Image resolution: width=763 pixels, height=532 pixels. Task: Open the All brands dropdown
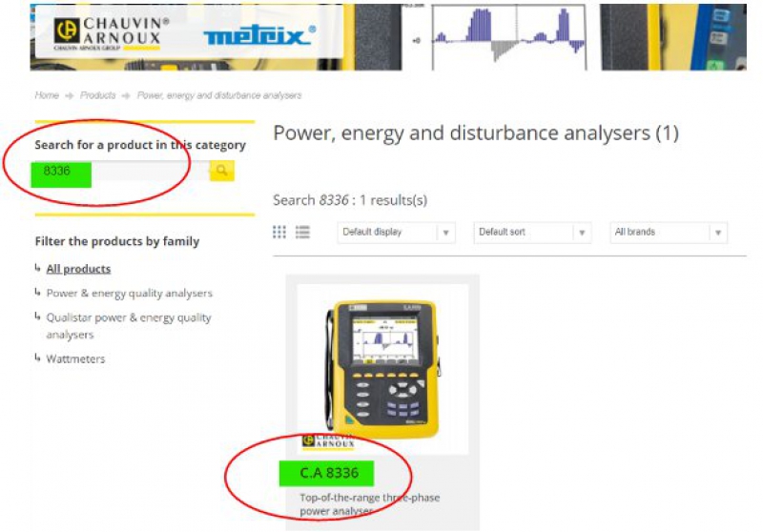click(x=669, y=233)
